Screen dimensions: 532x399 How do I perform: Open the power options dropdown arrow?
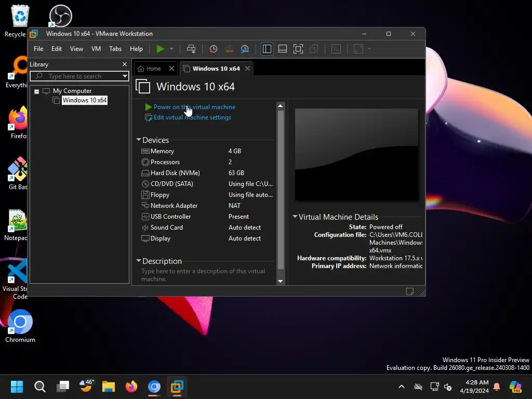pyautogui.click(x=171, y=49)
